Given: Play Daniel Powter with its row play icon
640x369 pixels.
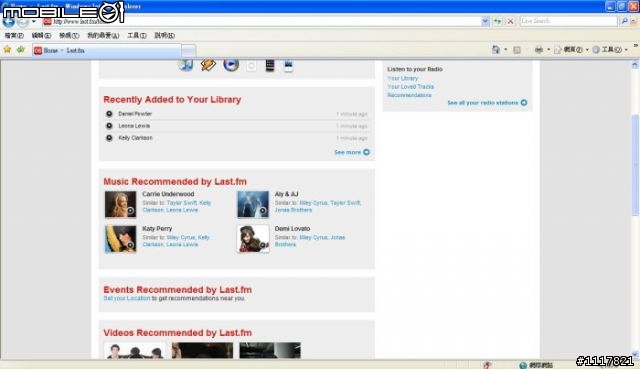Looking at the screenshot, I should tap(109, 114).
